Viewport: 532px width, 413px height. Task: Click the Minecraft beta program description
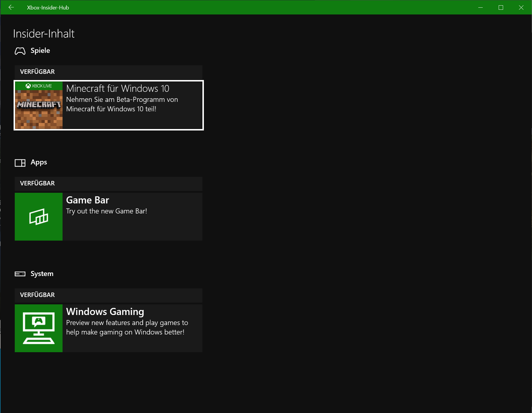coord(122,104)
